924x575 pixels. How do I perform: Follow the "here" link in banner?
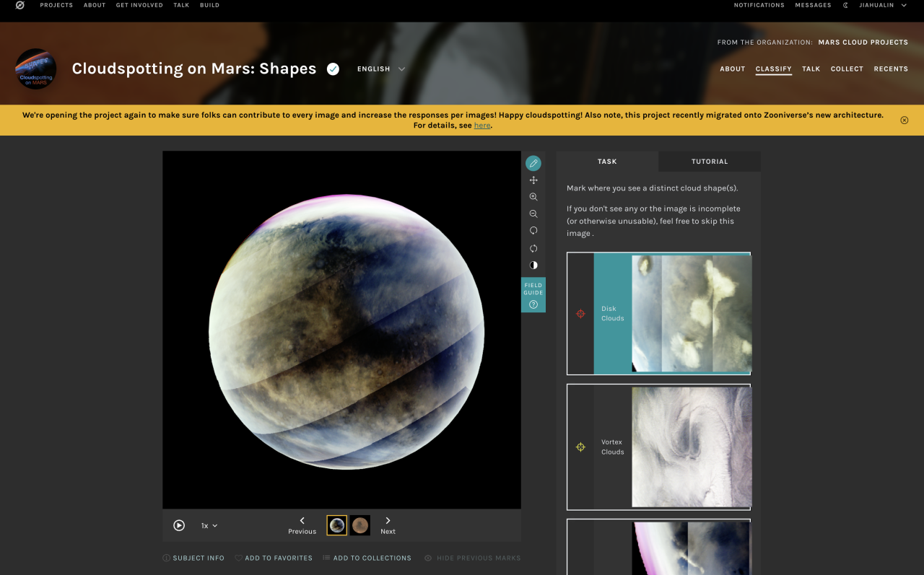[x=482, y=126]
